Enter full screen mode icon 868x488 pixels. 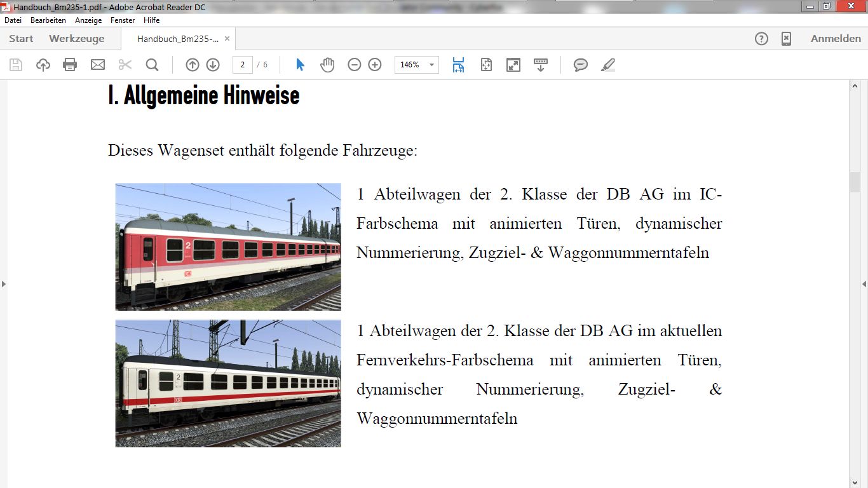click(x=513, y=65)
